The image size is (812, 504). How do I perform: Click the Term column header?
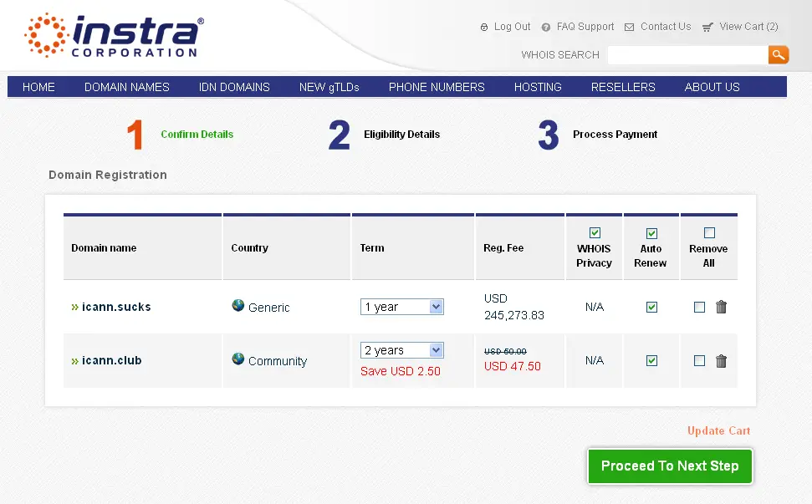click(372, 248)
